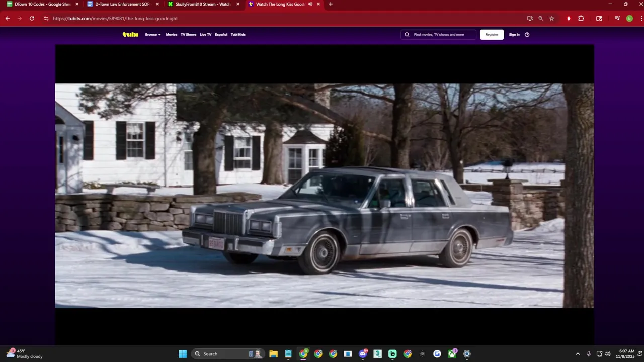Mute the tab via speaker icon
Image resolution: width=644 pixels, height=362 pixels.
tap(310, 4)
